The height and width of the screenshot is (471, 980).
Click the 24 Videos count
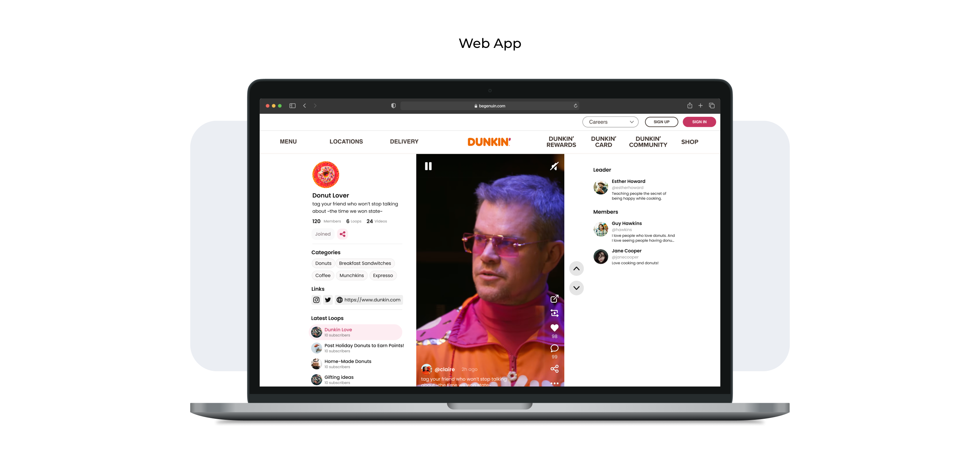tap(377, 222)
